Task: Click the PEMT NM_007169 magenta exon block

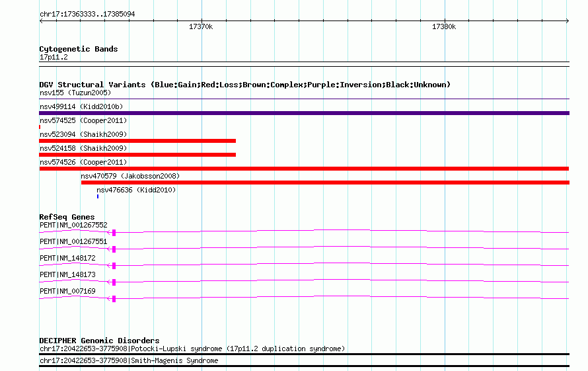Action: click(x=114, y=299)
